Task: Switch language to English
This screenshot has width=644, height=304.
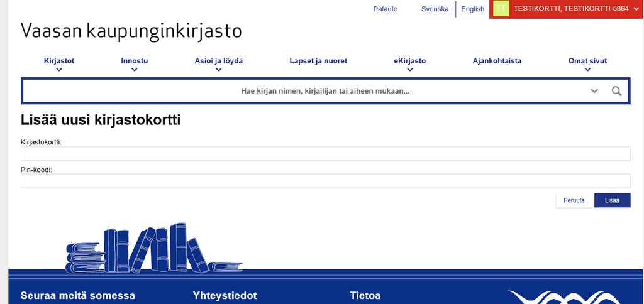Action: pyautogui.click(x=473, y=9)
